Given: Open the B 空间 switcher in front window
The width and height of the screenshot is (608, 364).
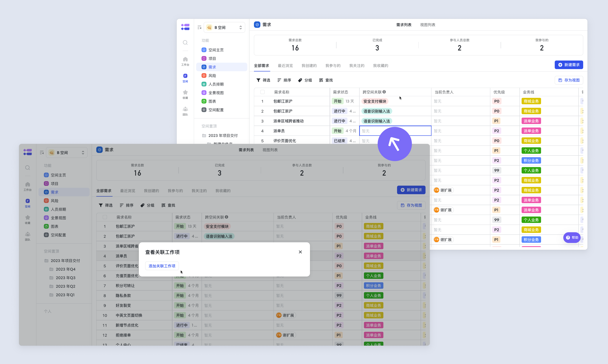Looking at the screenshot, I should click(x=67, y=153).
